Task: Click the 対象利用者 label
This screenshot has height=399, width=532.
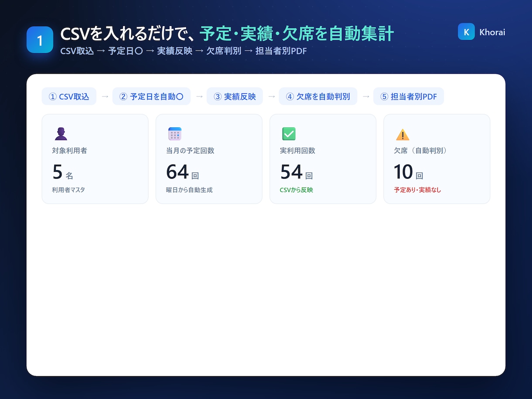Action: pyautogui.click(x=69, y=150)
